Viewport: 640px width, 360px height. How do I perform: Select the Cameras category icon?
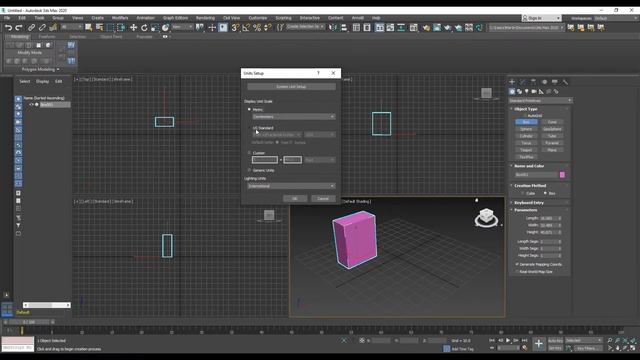pyautogui.click(x=534, y=91)
